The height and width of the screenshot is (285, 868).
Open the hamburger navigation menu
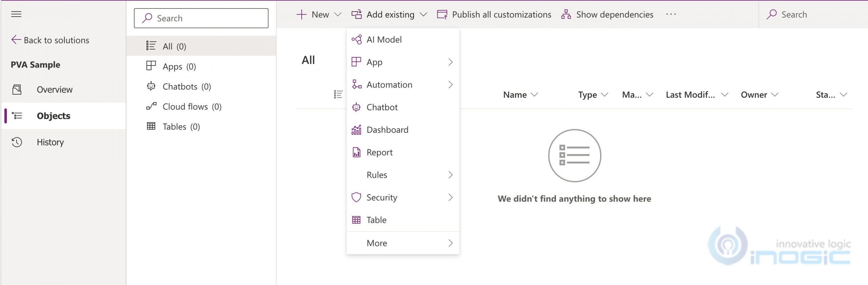pos(16,14)
